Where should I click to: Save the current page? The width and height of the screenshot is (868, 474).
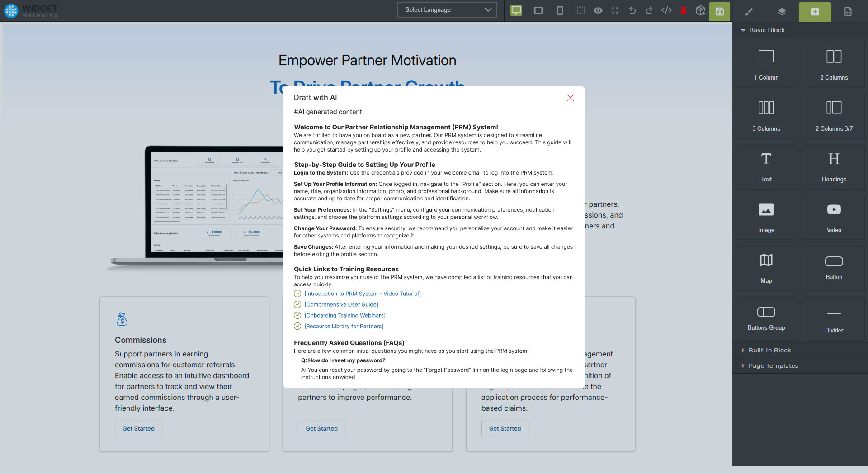coord(719,11)
